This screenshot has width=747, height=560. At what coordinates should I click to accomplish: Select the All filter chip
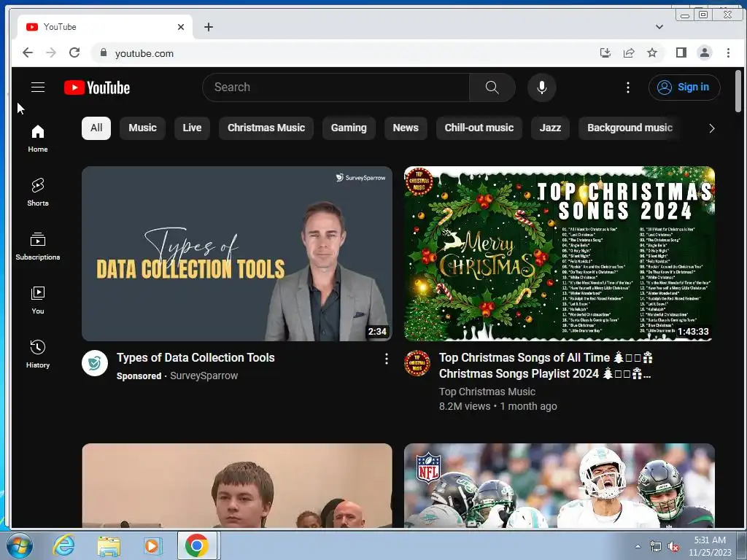96,128
